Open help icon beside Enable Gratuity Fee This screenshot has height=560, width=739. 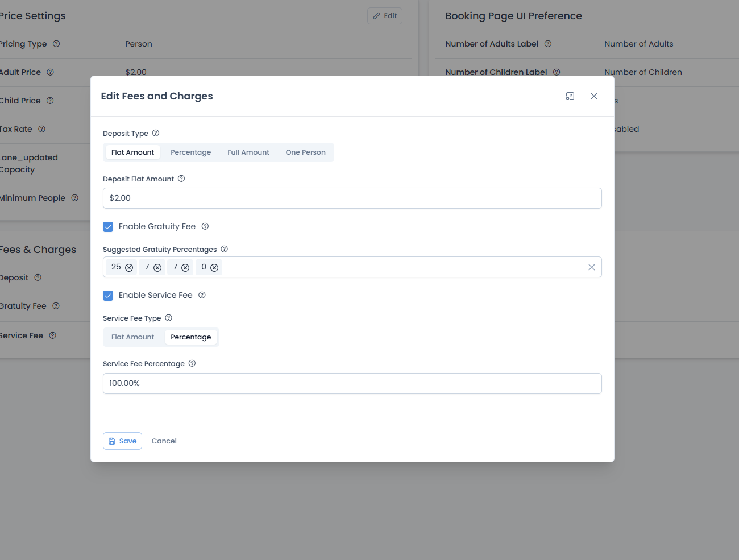(205, 226)
